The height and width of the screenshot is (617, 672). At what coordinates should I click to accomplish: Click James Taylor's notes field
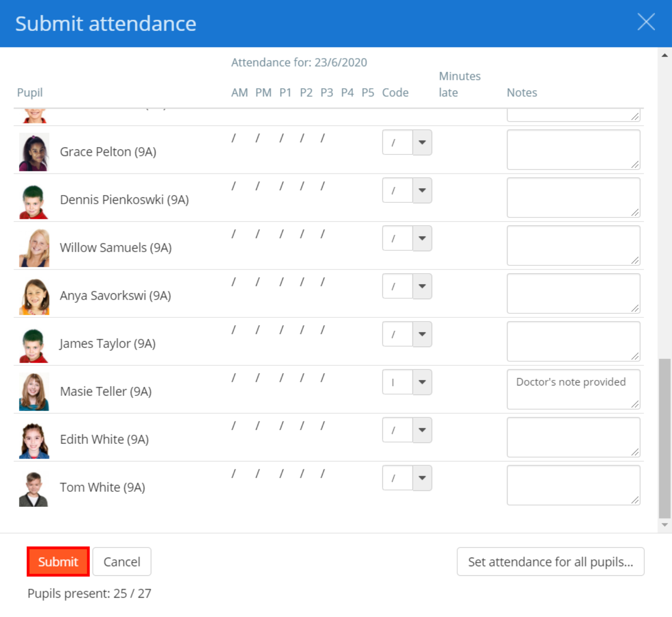pos(573,341)
